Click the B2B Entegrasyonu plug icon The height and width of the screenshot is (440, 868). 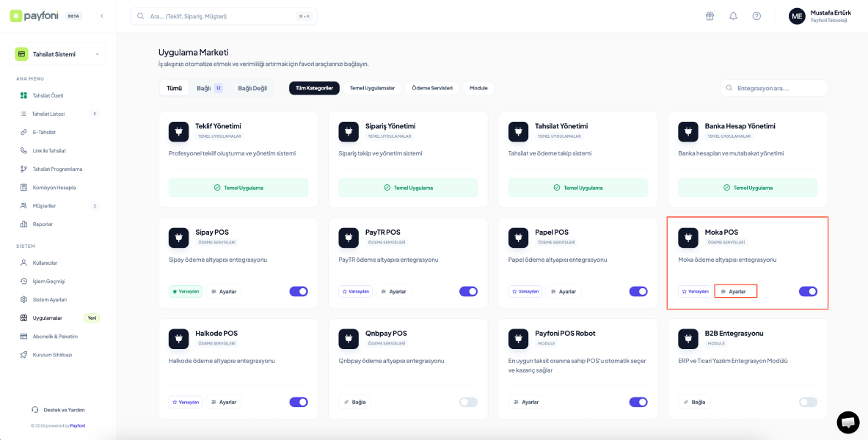pos(688,338)
